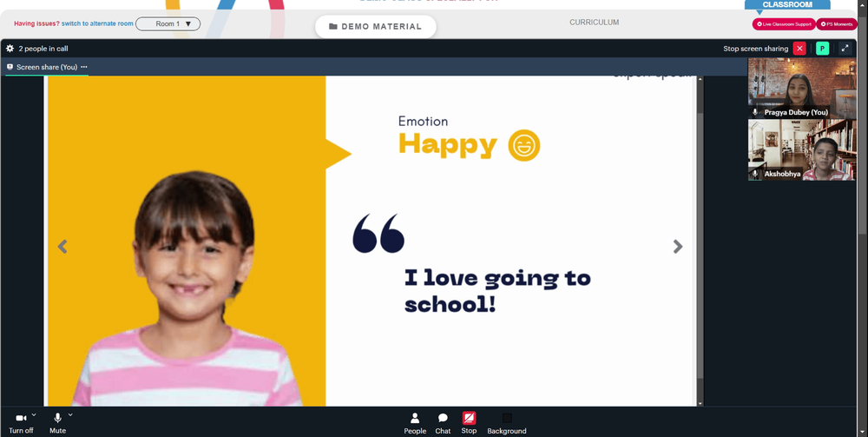
Task: Switch to the Curriculum tab
Action: (594, 23)
